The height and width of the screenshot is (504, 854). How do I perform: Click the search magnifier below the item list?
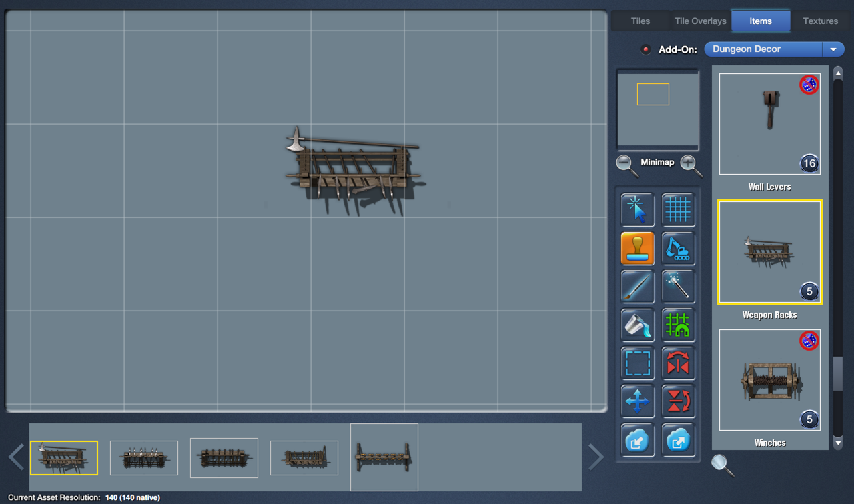722,465
